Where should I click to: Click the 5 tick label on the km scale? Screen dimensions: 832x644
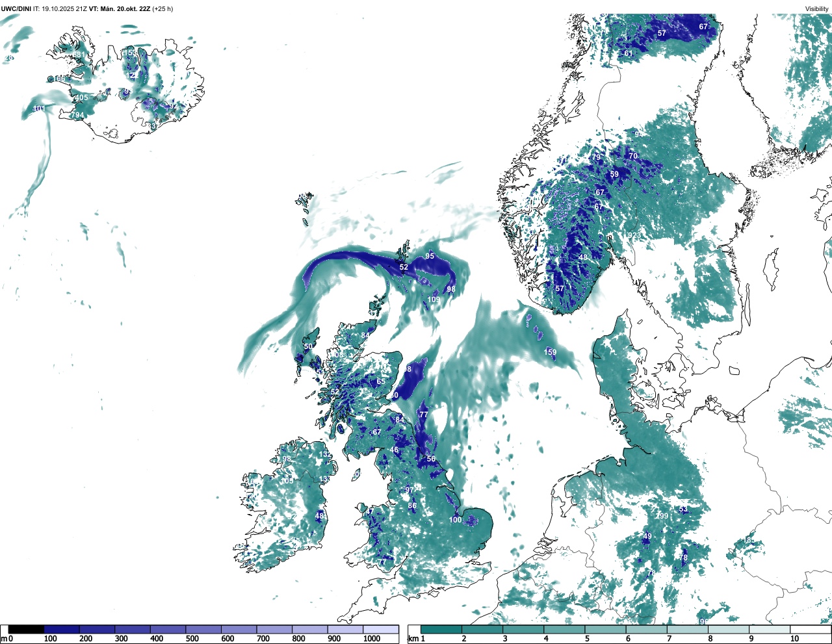pyautogui.click(x=586, y=639)
